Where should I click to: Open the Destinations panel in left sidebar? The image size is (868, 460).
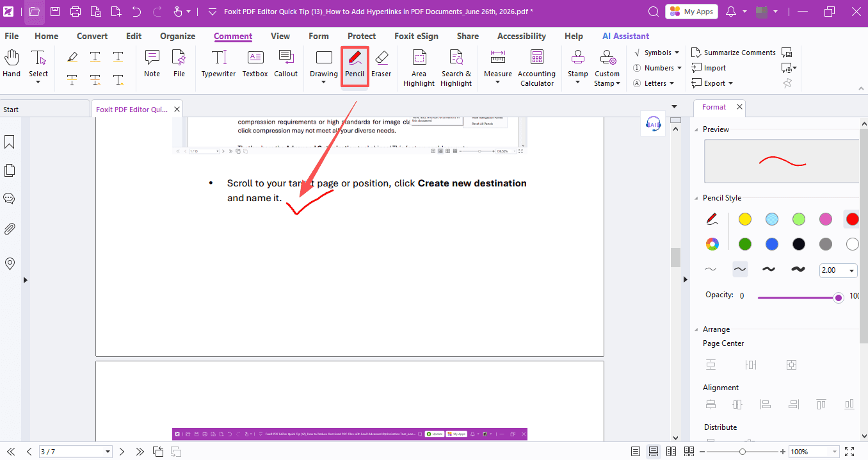(10, 263)
